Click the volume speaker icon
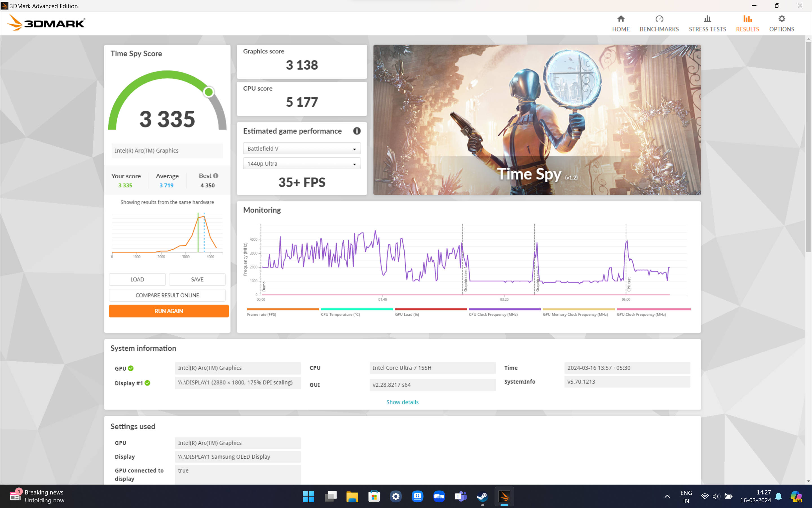 [716, 496]
